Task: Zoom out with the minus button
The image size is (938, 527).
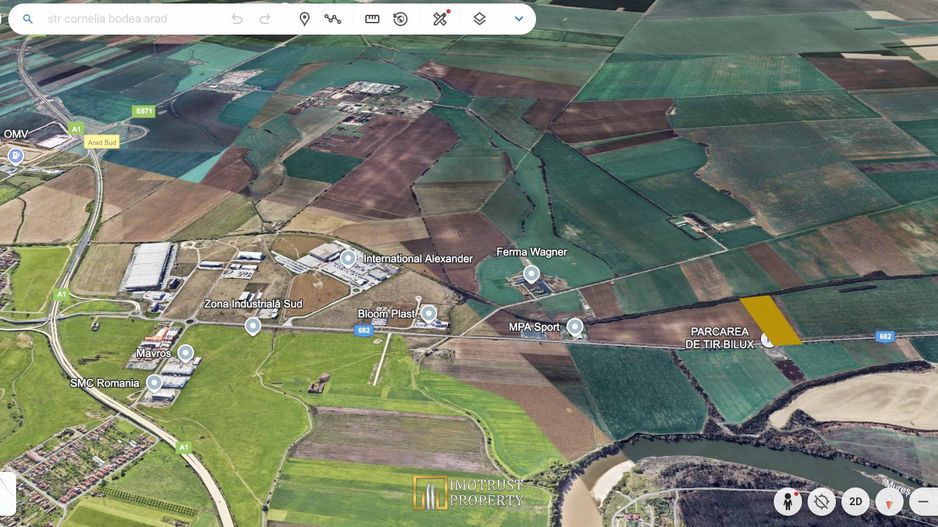Action: [x=925, y=501]
